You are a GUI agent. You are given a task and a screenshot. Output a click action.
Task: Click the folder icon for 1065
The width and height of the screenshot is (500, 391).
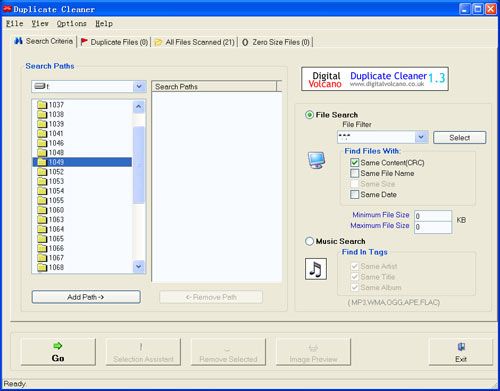tap(42, 239)
